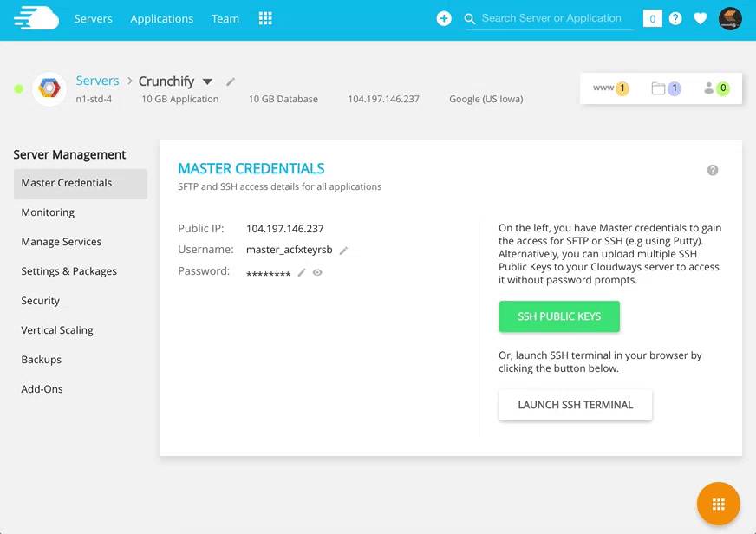756x534 pixels.
Task: Click the plus add button in header
Action: coord(444,18)
